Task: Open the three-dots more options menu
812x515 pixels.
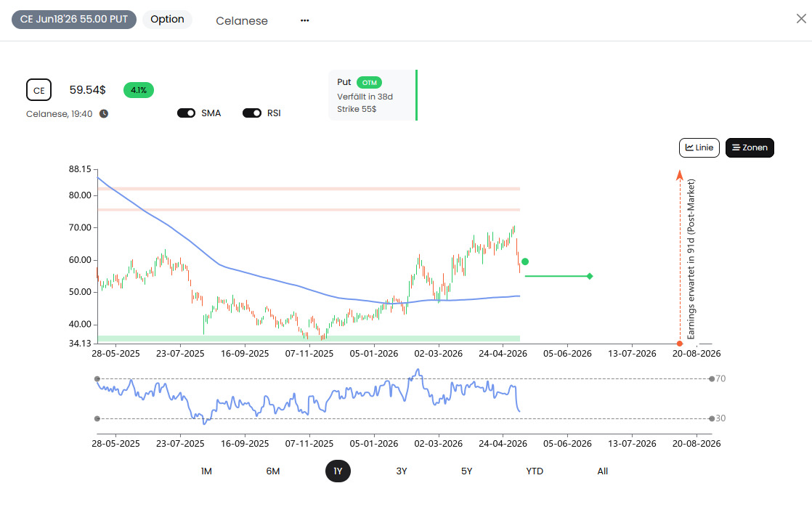Action: (x=304, y=21)
